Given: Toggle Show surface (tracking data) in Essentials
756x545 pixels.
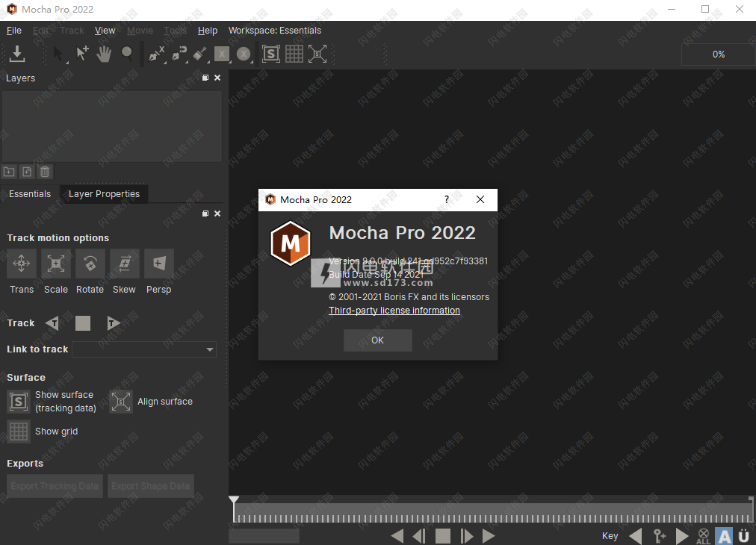Looking at the screenshot, I should coord(19,402).
